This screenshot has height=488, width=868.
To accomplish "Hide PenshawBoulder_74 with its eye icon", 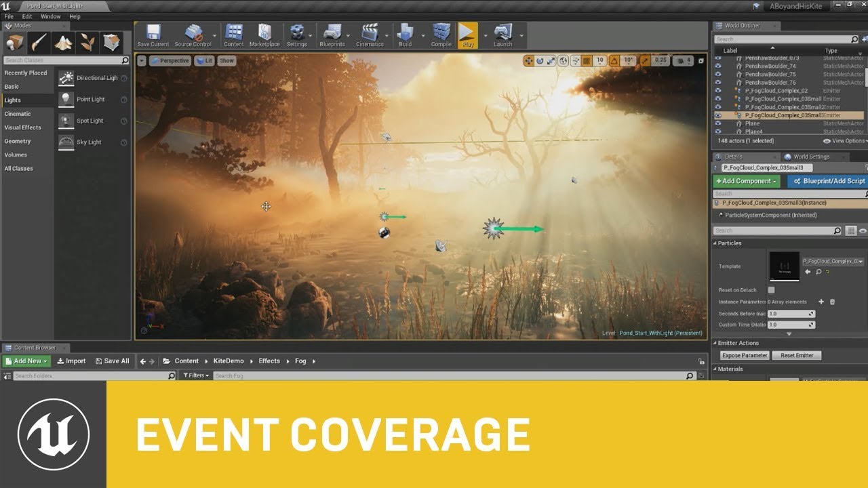I will click(x=718, y=66).
